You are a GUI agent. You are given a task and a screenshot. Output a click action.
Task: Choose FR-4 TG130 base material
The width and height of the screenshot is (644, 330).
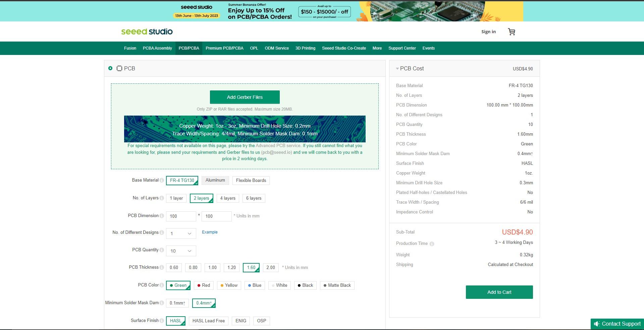coord(182,180)
